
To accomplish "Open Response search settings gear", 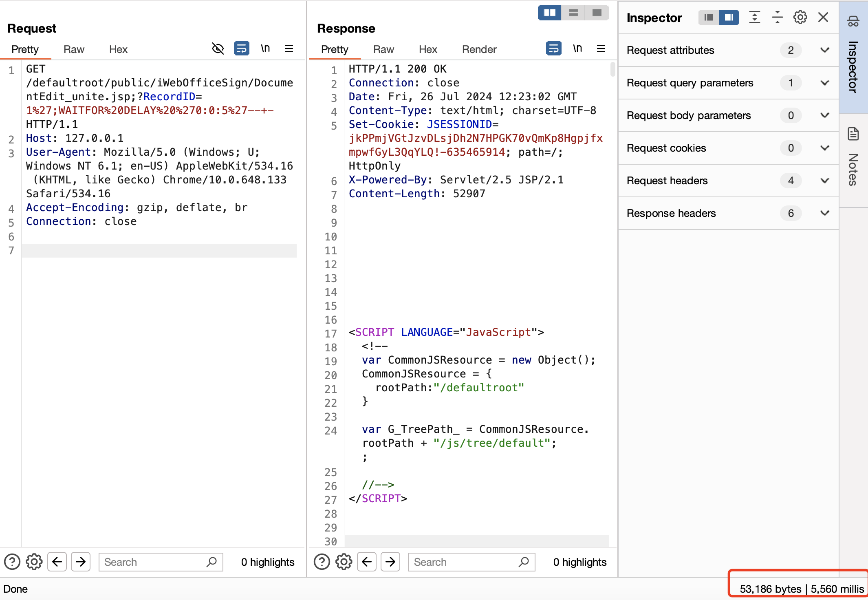I will click(x=344, y=562).
